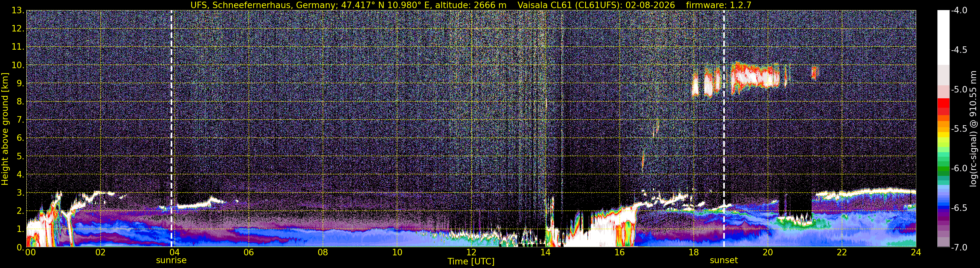Image resolution: width=980 pixels, height=268 pixels.
Task: Click the '1.' height axis tick label
Action: tap(20, 229)
